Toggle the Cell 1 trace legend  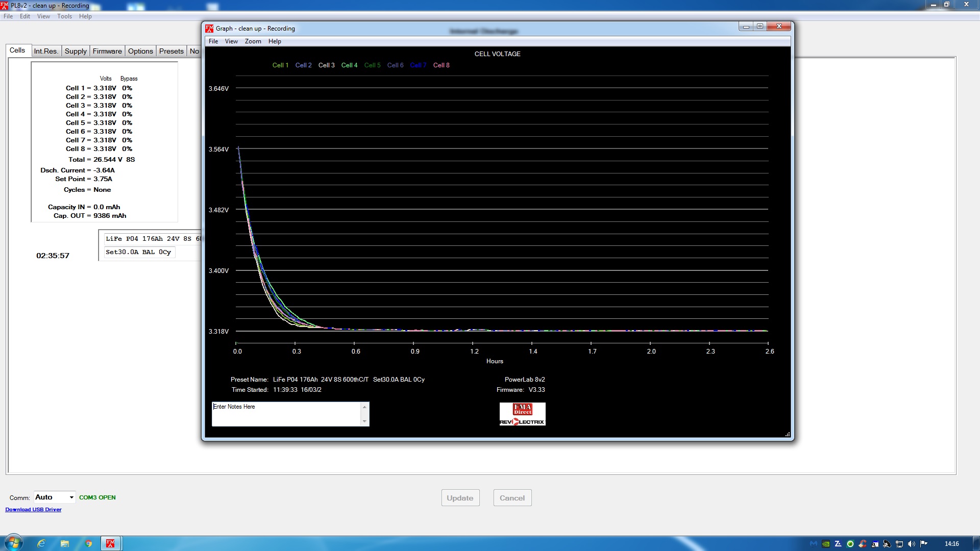pyautogui.click(x=280, y=65)
